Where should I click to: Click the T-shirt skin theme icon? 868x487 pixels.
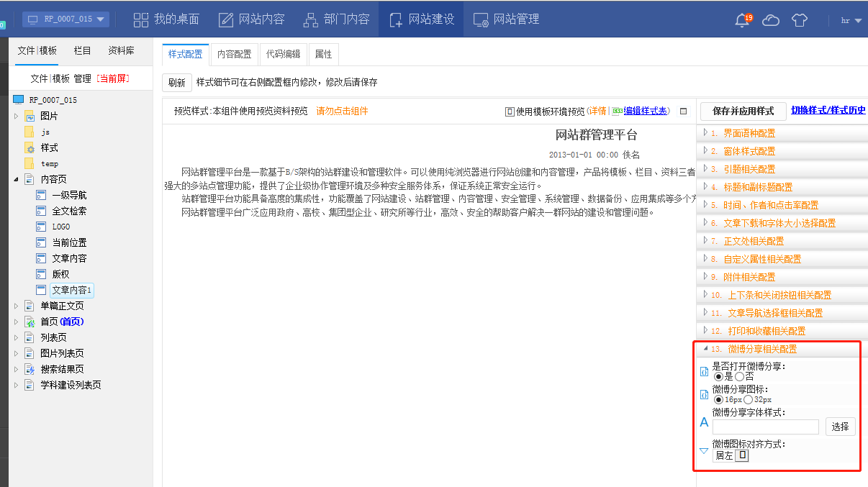pyautogui.click(x=800, y=20)
